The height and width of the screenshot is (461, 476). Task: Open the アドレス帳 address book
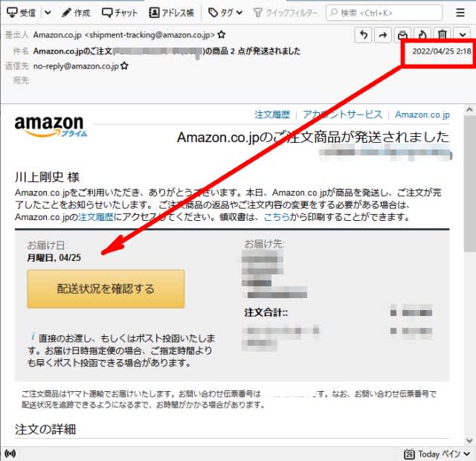pyautogui.click(x=172, y=13)
